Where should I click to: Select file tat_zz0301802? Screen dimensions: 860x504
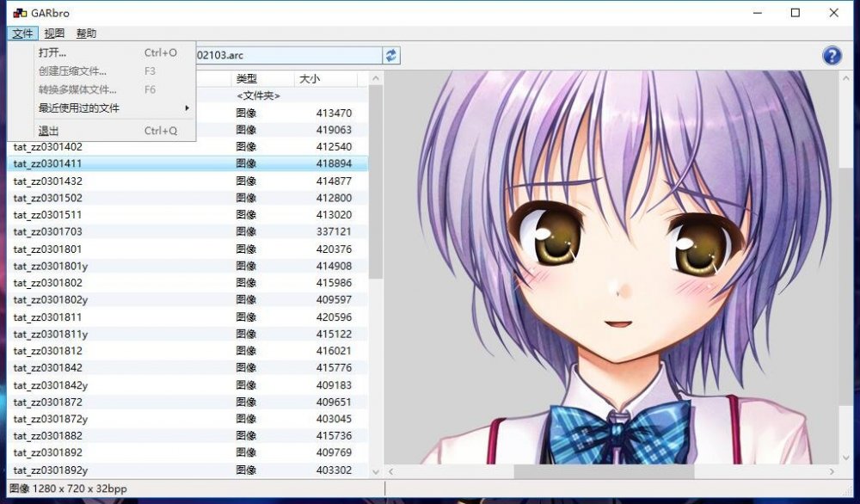coord(187,283)
